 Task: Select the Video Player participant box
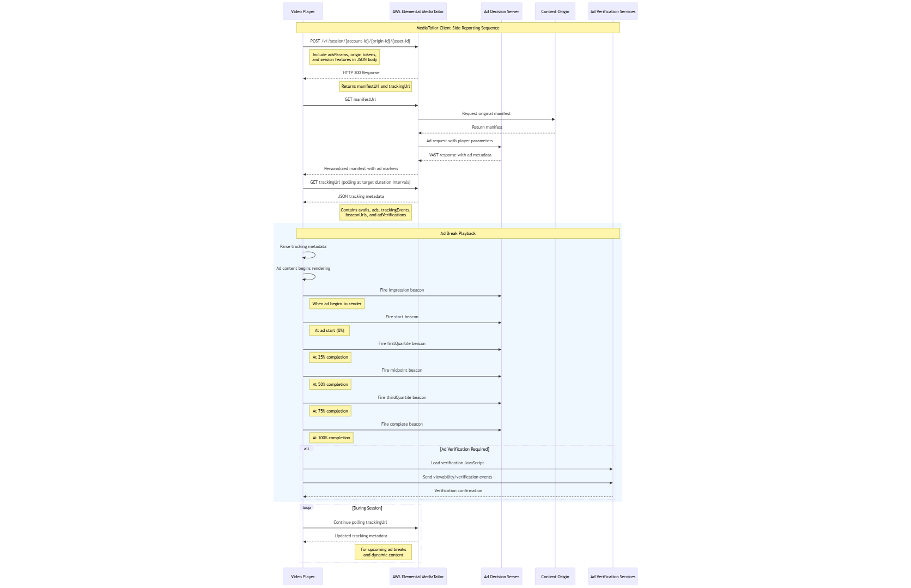[x=302, y=11]
